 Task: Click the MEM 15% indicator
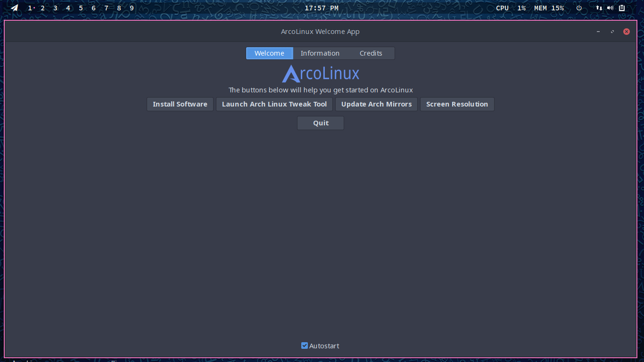[x=549, y=8]
